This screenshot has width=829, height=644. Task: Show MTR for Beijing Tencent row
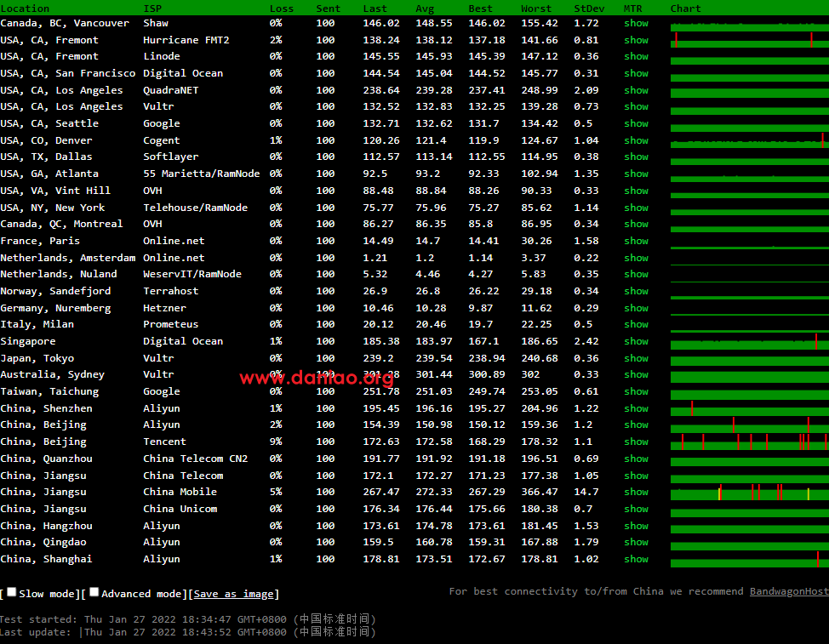coord(636,442)
